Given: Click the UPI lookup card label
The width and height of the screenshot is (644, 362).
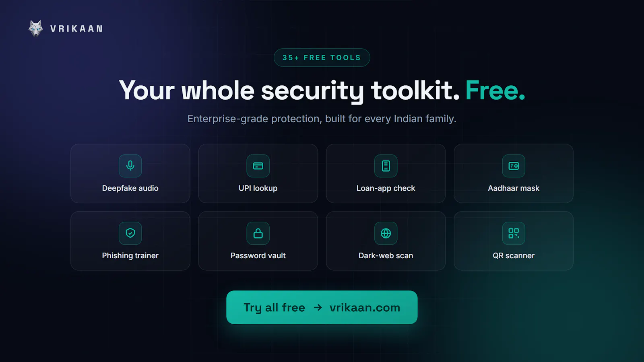Looking at the screenshot, I should point(258,188).
